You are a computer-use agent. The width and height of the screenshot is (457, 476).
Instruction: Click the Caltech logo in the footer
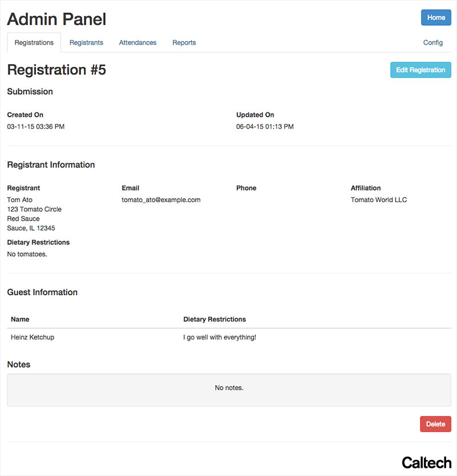coord(426,463)
